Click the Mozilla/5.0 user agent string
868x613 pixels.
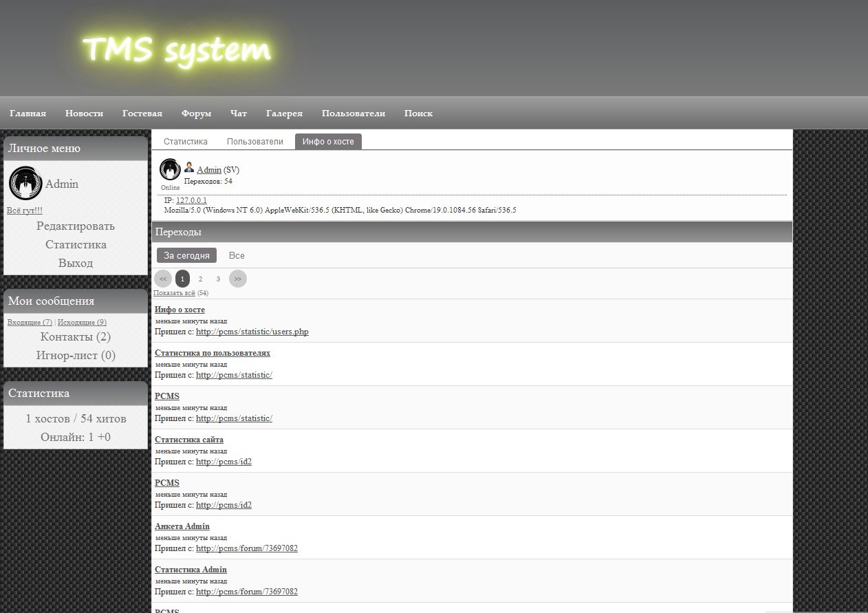click(340, 210)
